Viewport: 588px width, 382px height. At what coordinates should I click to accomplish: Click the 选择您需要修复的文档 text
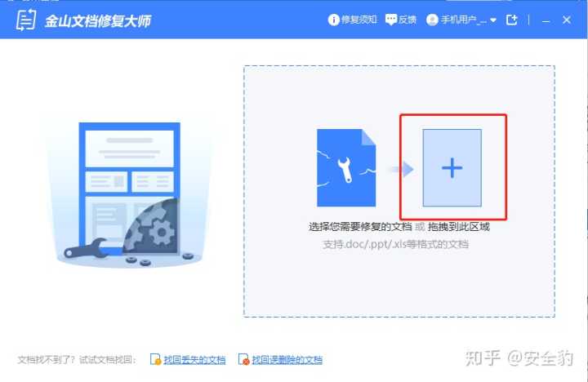[360, 226]
